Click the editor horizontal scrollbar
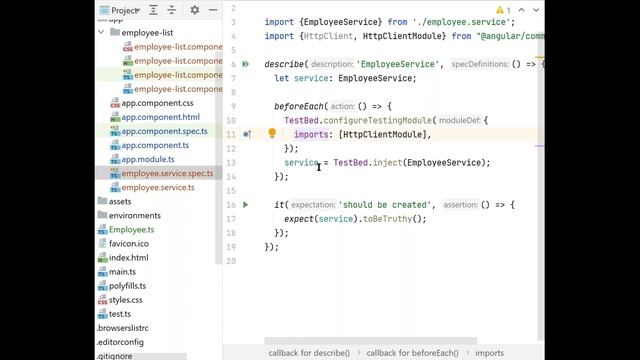 coord(370,340)
